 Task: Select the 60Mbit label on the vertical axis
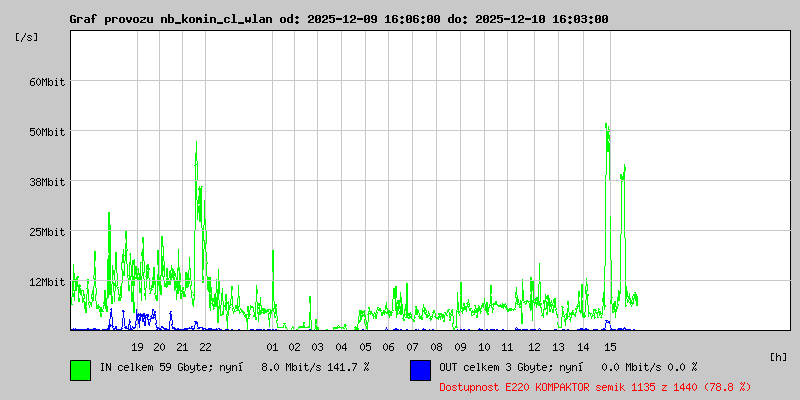tap(46, 82)
